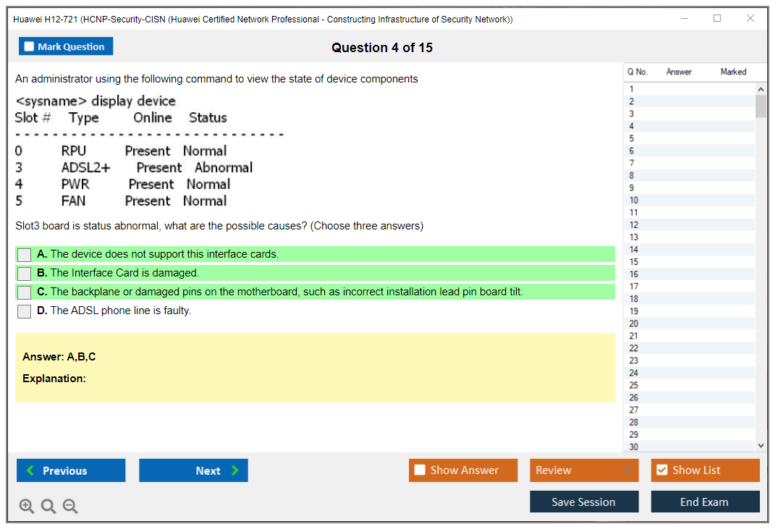Select answer option B checkbox

(x=25, y=274)
